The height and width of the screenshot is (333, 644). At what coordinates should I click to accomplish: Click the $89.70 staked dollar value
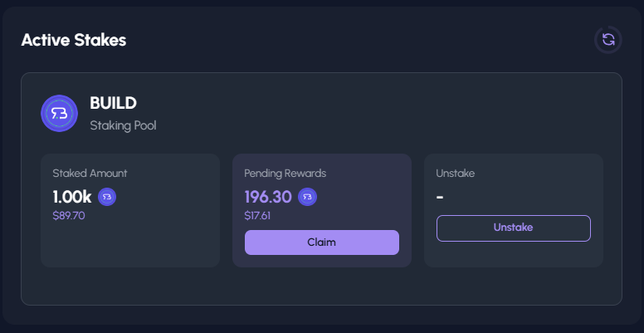[69, 216]
